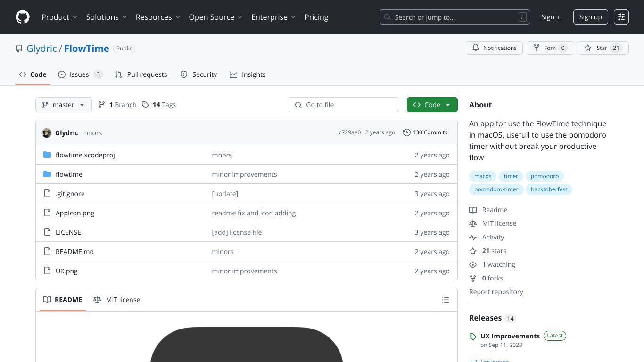Click the tag icon next to 14 Tags
644x362 pixels.
146,105
